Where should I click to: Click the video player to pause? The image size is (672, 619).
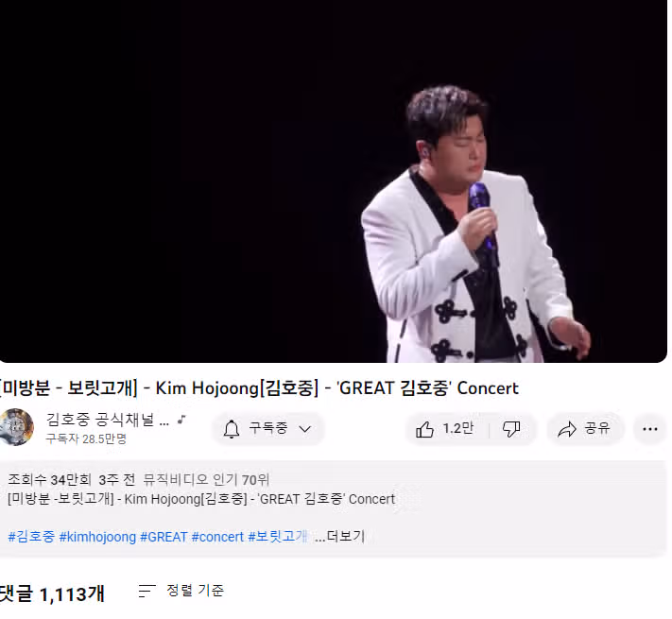334,181
